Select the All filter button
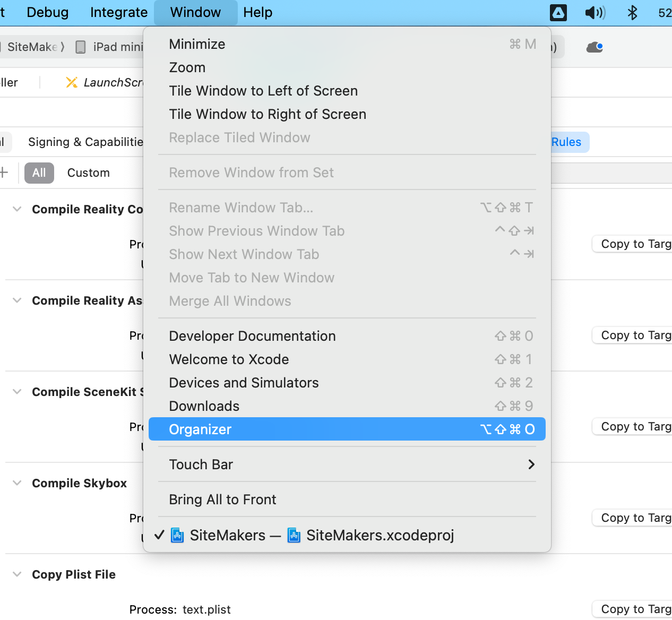Image resolution: width=672 pixels, height=620 pixels. click(39, 173)
